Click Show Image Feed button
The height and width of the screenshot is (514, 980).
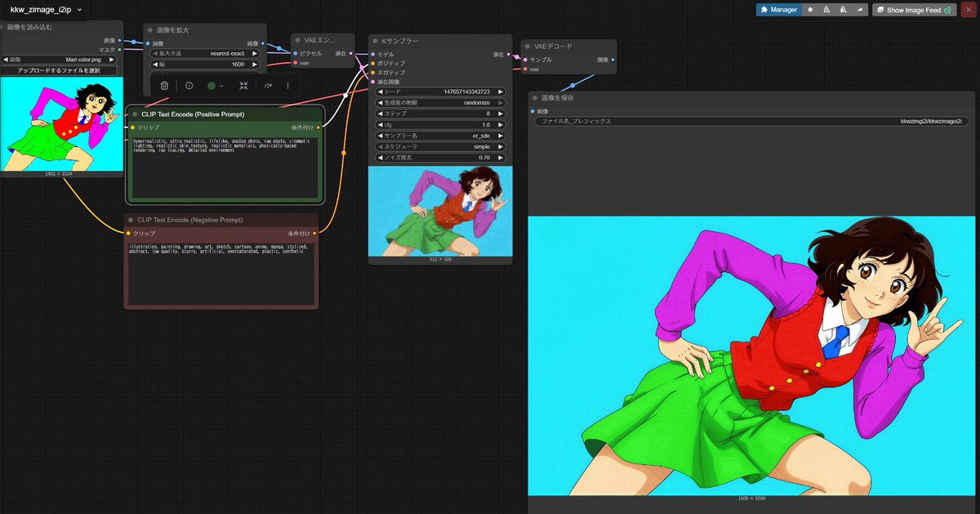point(914,10)
